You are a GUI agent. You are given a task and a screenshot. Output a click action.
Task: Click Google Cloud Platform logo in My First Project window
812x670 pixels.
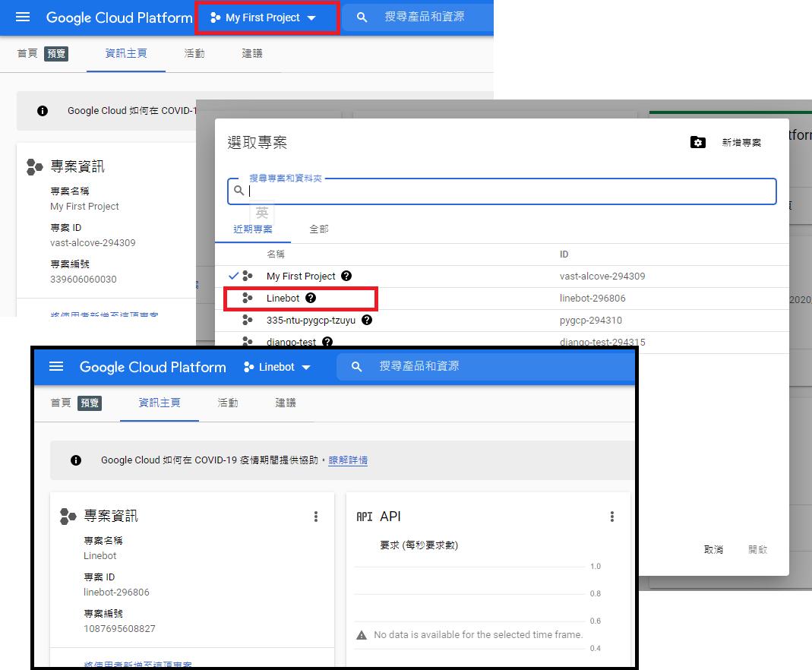click(119, 17)
